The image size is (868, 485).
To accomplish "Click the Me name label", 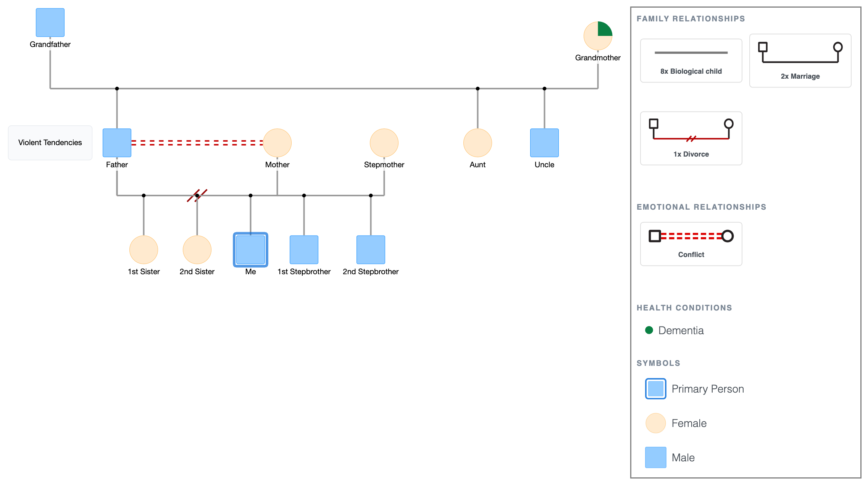I will 250,272.
